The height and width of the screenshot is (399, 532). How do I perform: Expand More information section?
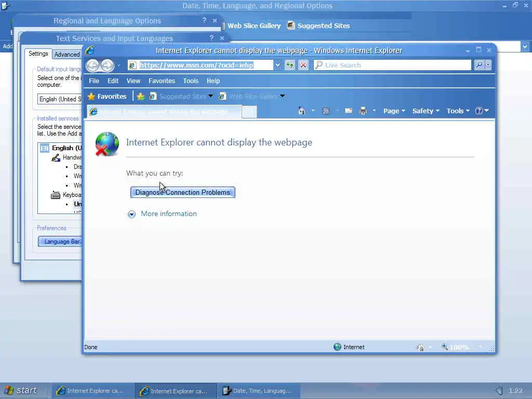162,214
